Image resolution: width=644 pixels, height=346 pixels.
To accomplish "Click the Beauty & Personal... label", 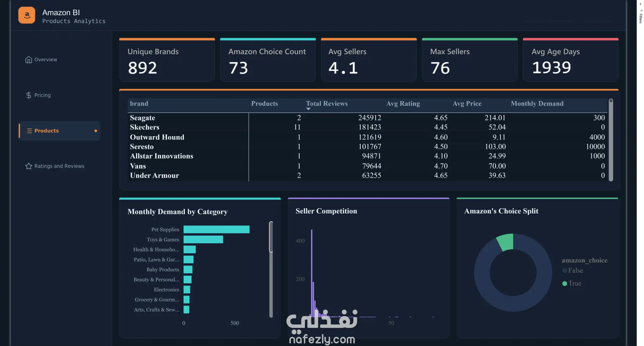I will (156, 280).
